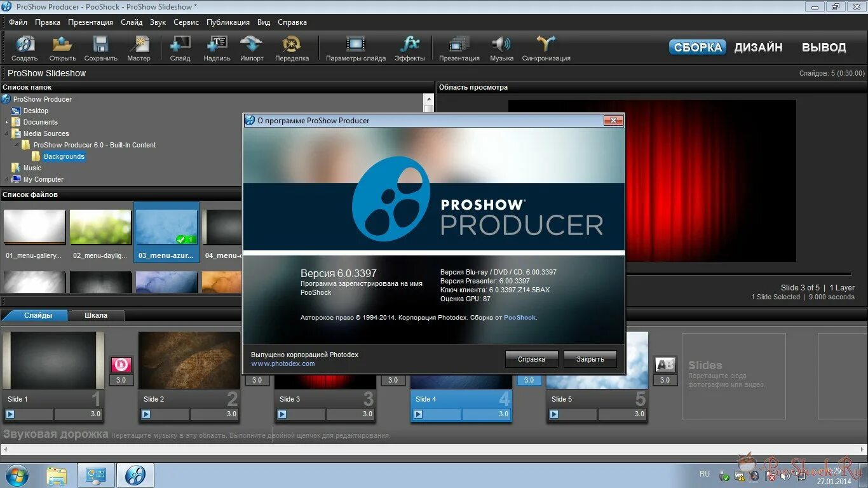Image resolution: width=868 pixels, height=488 pixels.
Task: Open the Слайд menu in the menu bar
Action: (132, 22)
